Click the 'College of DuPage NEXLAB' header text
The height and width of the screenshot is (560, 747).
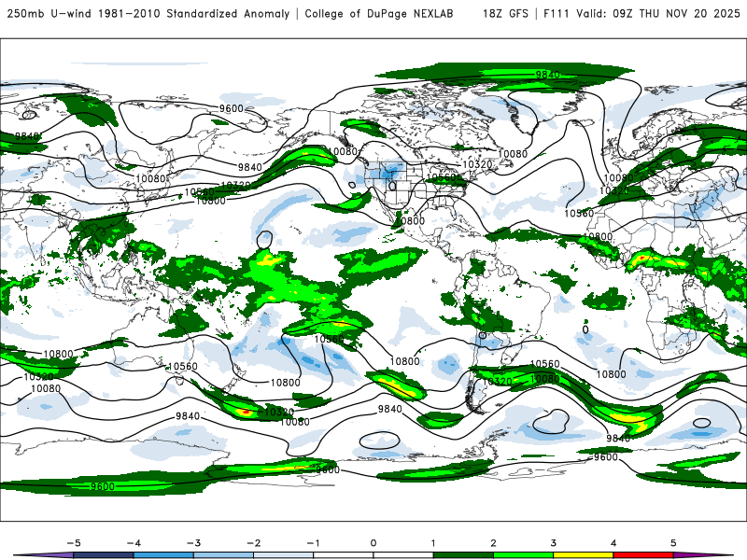click(379, 13)
